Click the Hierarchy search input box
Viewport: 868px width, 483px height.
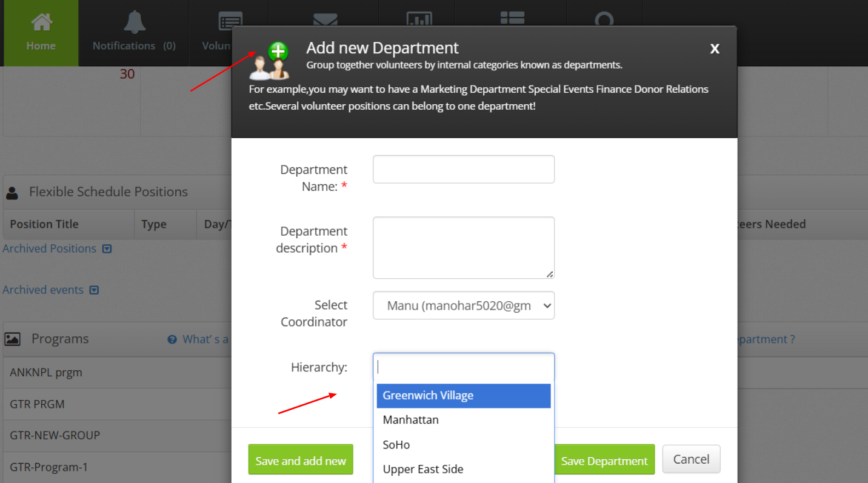(x=463, y=367)
